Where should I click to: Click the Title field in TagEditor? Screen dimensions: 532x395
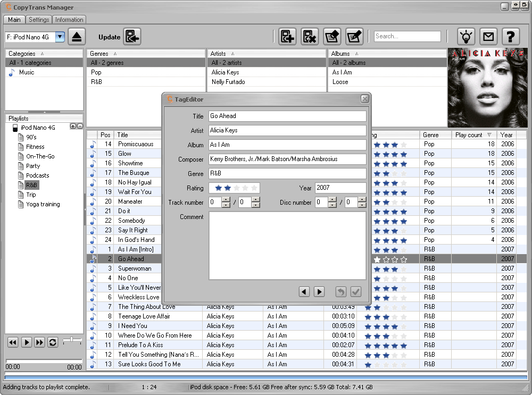point(287,116)
